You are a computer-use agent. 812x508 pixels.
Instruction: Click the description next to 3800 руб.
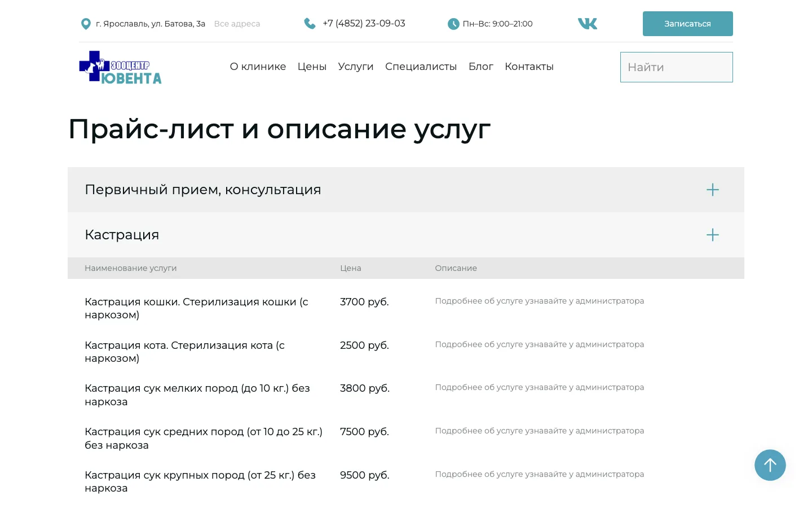[539, 388]
